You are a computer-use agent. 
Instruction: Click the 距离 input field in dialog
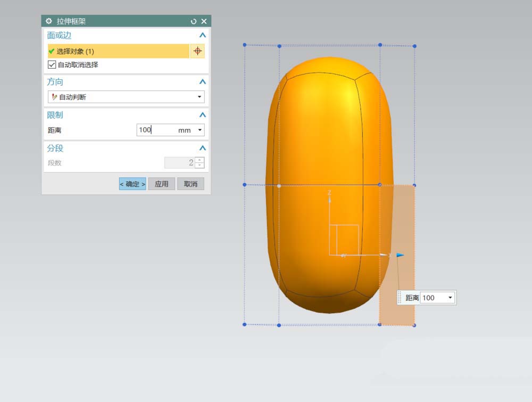(x=155, y=130)
